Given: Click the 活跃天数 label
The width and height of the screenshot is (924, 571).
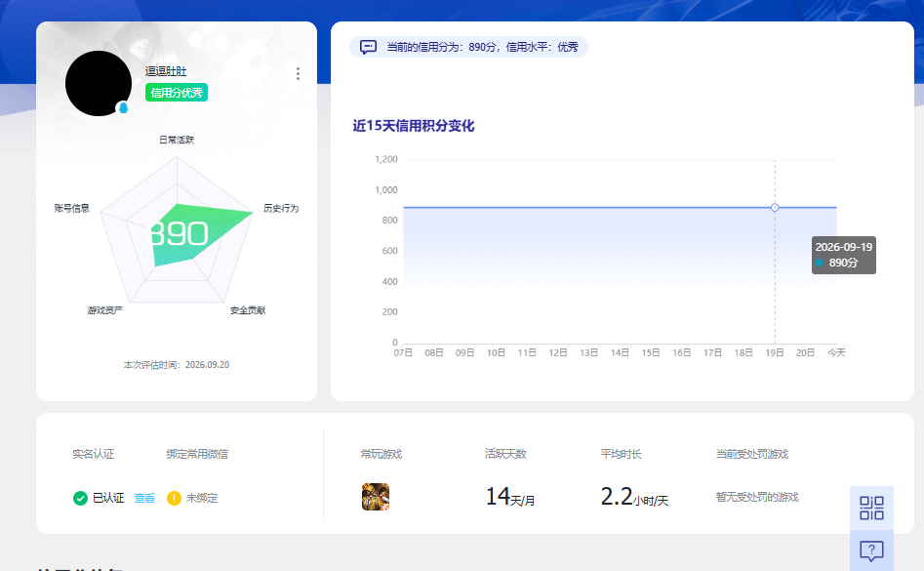Looking at the screenshot, I should point(505,454).
